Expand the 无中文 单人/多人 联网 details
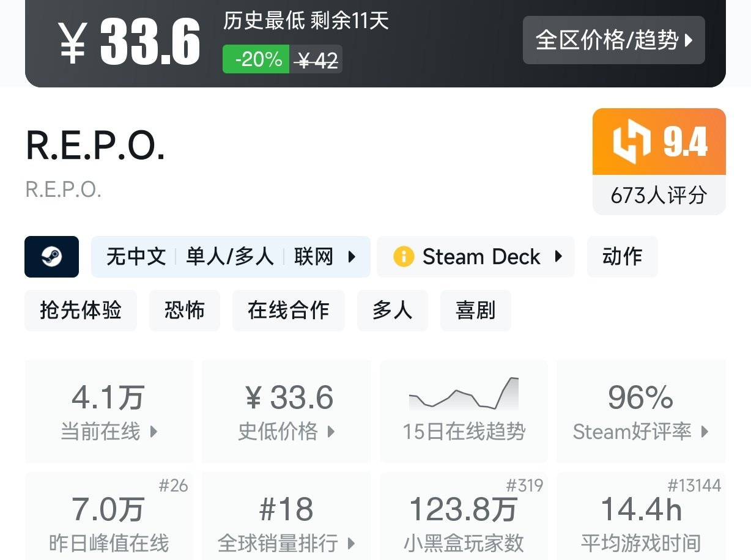Screen dimensions: 751x560 [231, 257]
